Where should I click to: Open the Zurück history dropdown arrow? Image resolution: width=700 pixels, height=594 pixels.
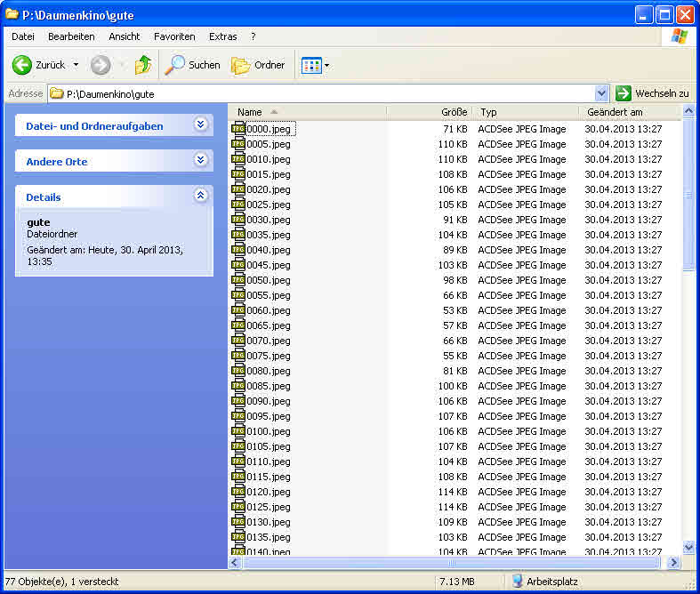point(76,65)
